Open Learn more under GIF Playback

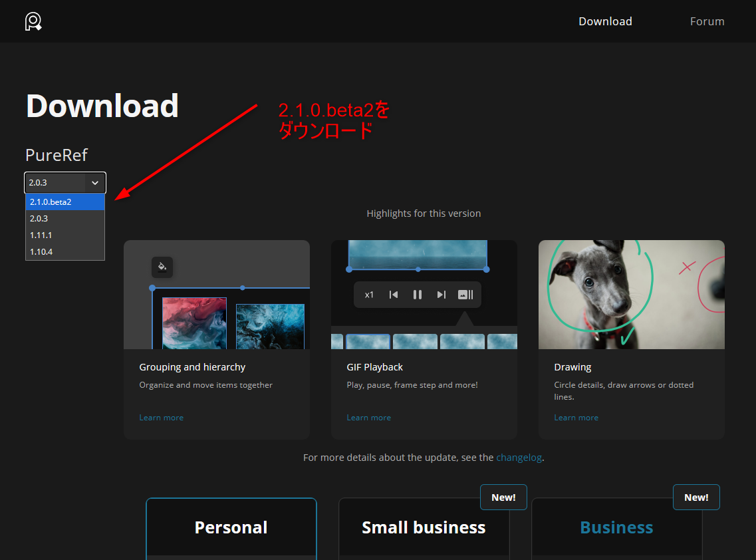coord(368,418)
